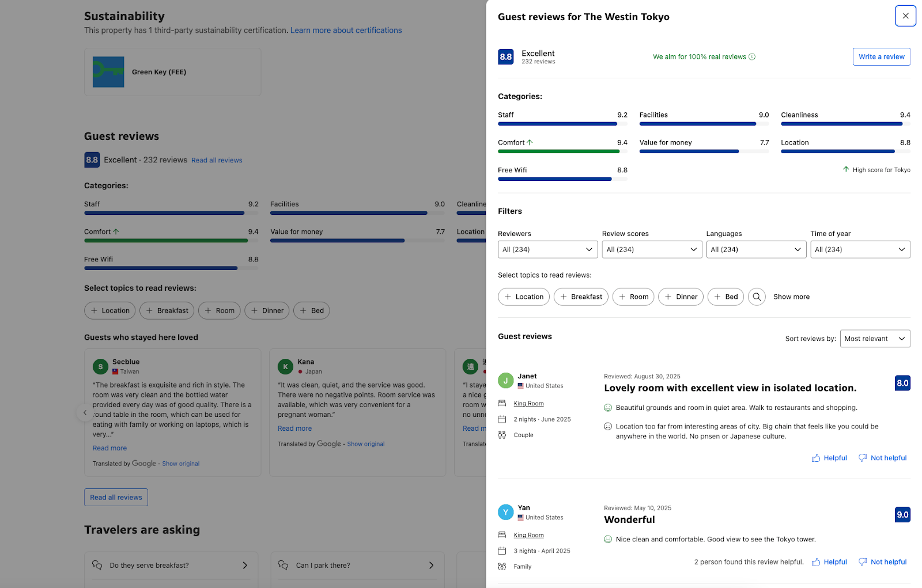This screenshot has height=588, width=922.
Task: Click Janet's avatar icon
Action: coord(505,380)
